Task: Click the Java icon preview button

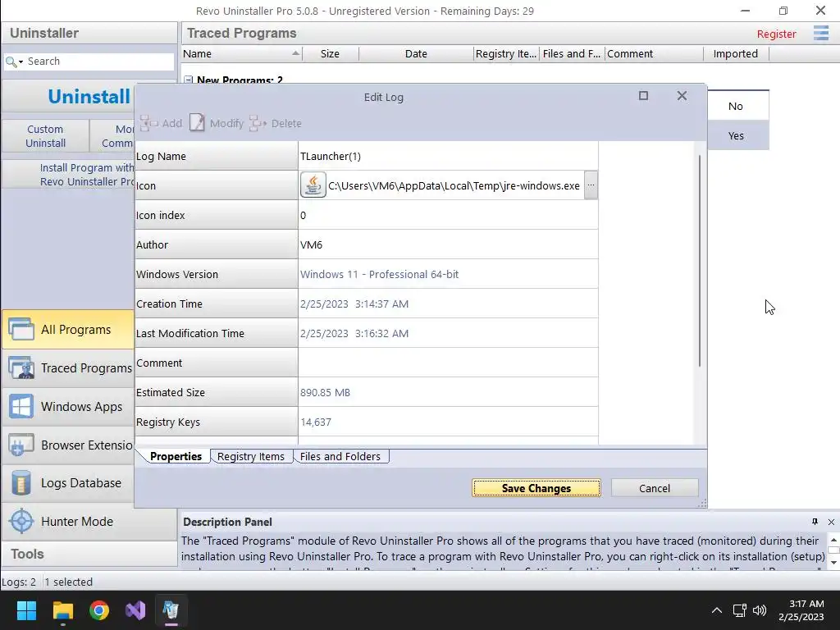Action: point(313,185)
